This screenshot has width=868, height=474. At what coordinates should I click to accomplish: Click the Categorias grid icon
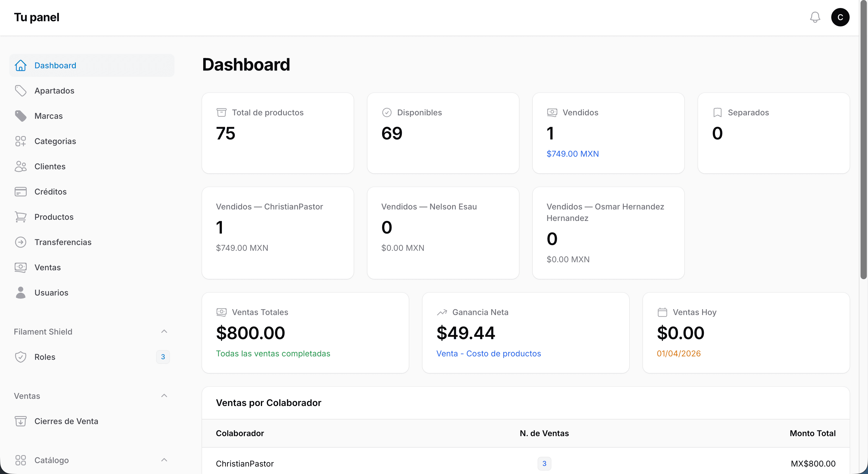click(x=21, y=141)
